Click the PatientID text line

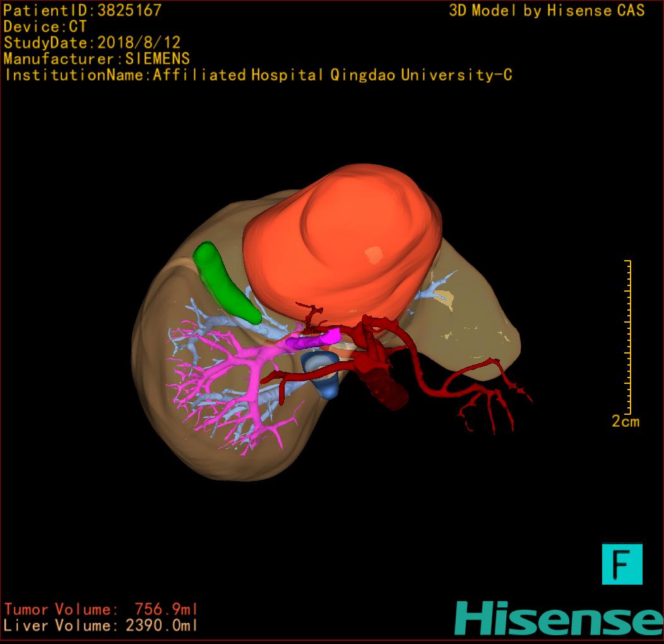(x=83, y=10)
